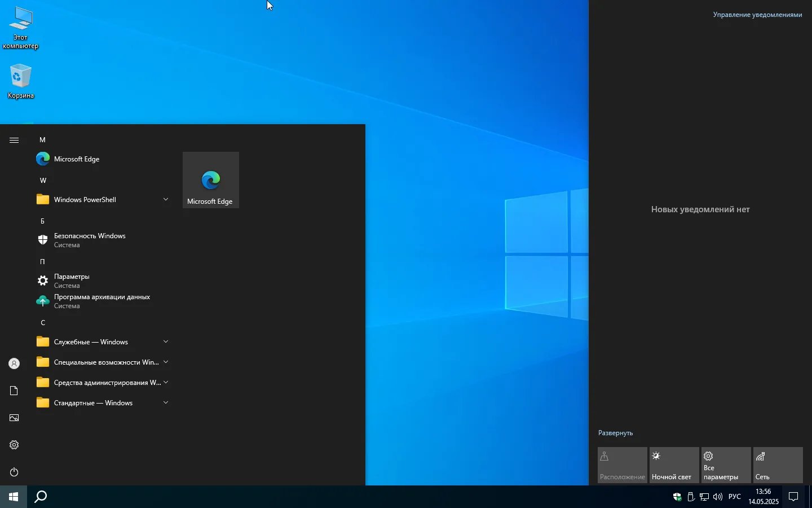Open Безопасность Windows from app list

click(89, 240)
